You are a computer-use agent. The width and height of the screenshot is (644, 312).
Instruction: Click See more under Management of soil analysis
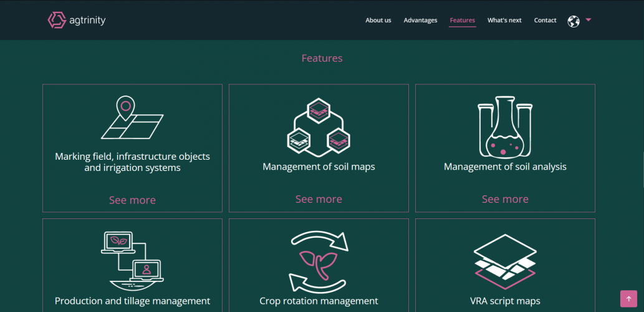pos(505,199)
